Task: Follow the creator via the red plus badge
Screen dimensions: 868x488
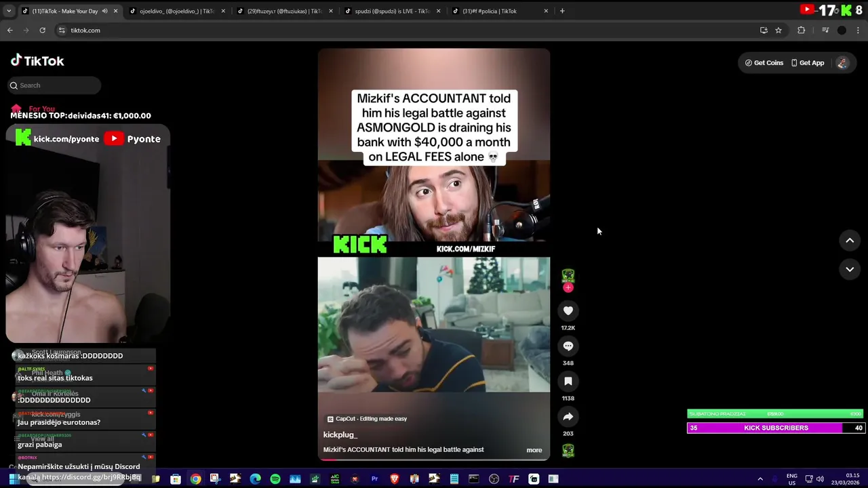Action: 568,287
